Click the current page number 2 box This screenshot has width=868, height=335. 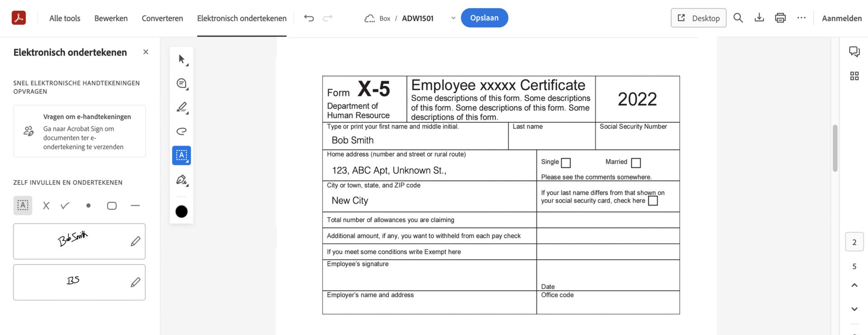[854, 242]
